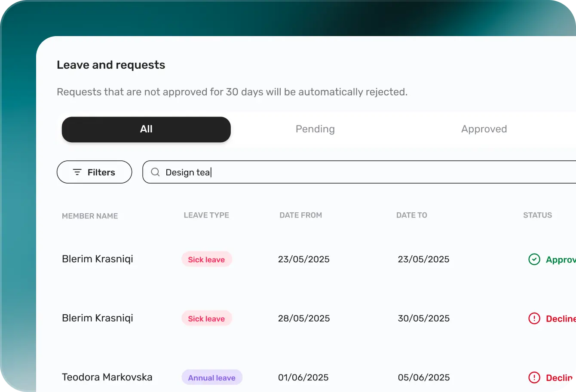Click the 30/05/2025 date to cell
576x392 pixels.
point(423,318)
